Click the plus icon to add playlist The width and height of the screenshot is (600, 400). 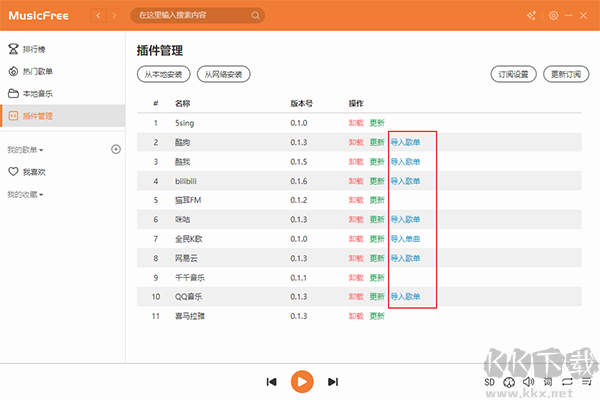point(116,149)
